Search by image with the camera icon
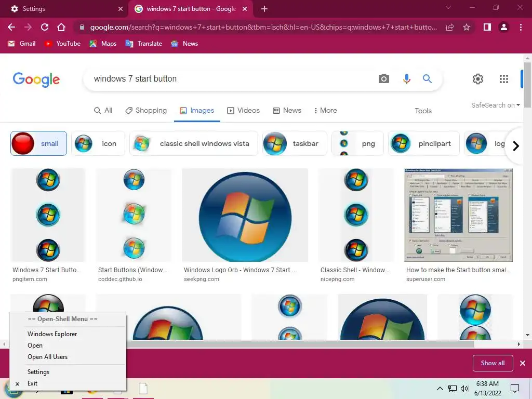The height and width of the screenshot is (399, 532). (x=384, y=79)
